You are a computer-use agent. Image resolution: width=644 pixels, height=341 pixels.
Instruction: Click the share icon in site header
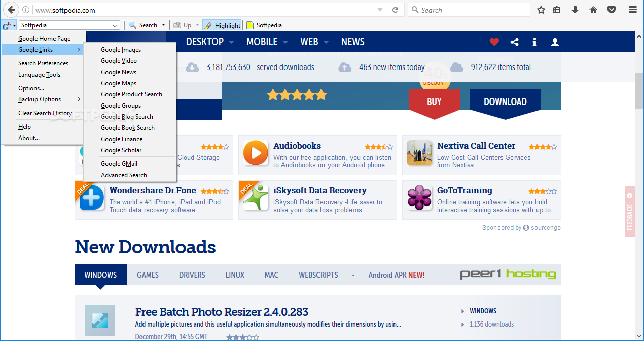click(515, 42)
